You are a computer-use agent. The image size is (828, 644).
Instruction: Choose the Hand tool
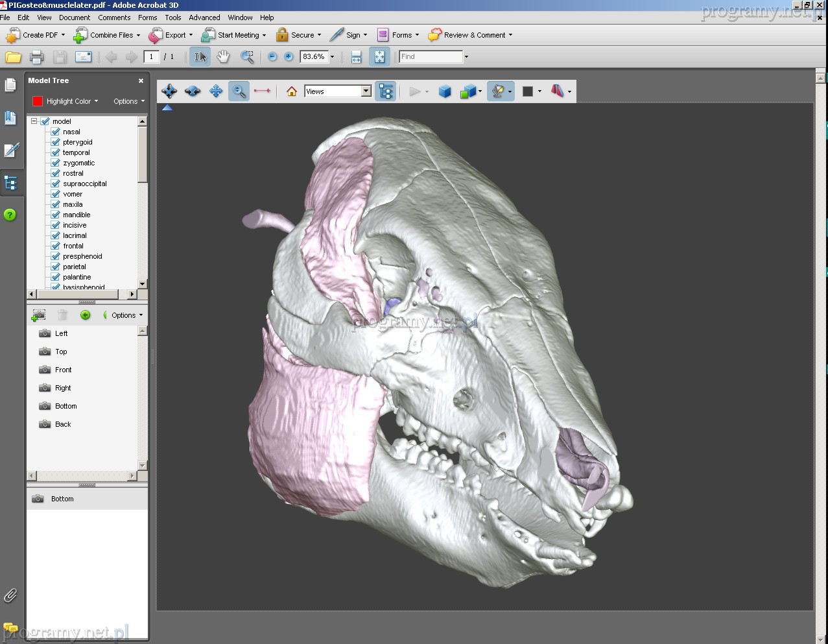pos(223,57)
